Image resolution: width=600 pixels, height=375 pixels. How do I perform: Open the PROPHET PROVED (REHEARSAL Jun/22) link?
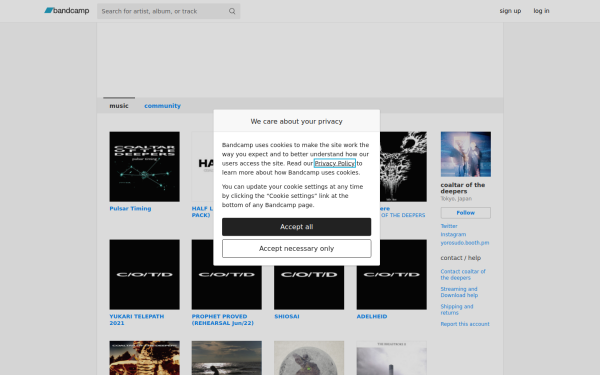tap(223, 320)
